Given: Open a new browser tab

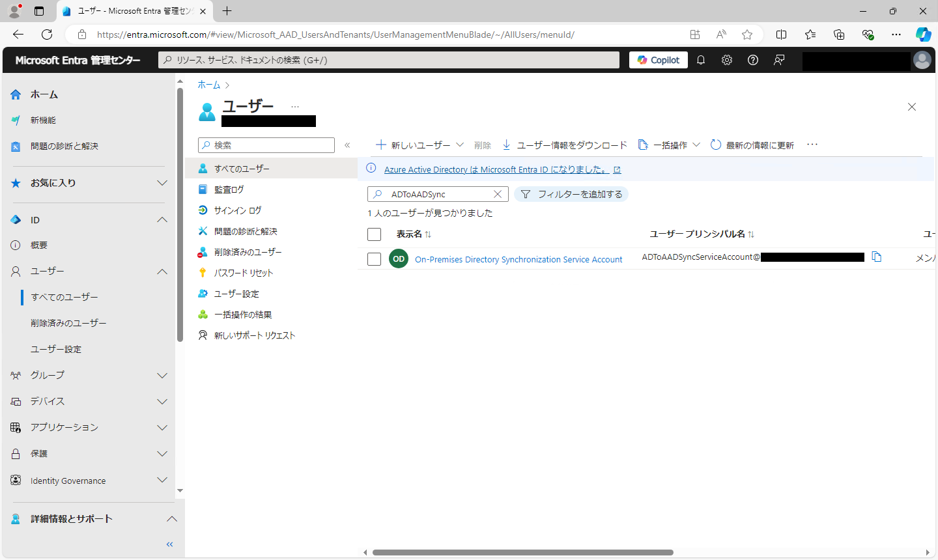Looking at the screenshot, I should [227, 11].
